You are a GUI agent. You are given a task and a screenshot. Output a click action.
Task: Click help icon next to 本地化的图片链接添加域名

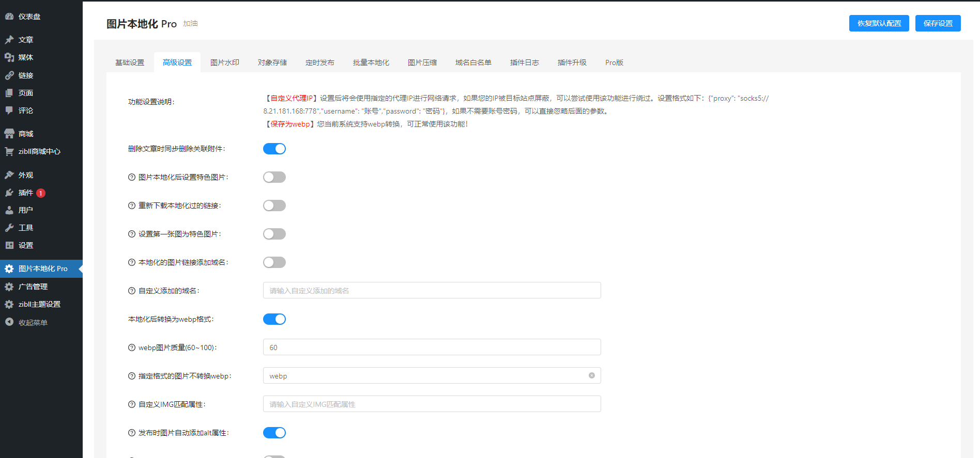point(132,262)
